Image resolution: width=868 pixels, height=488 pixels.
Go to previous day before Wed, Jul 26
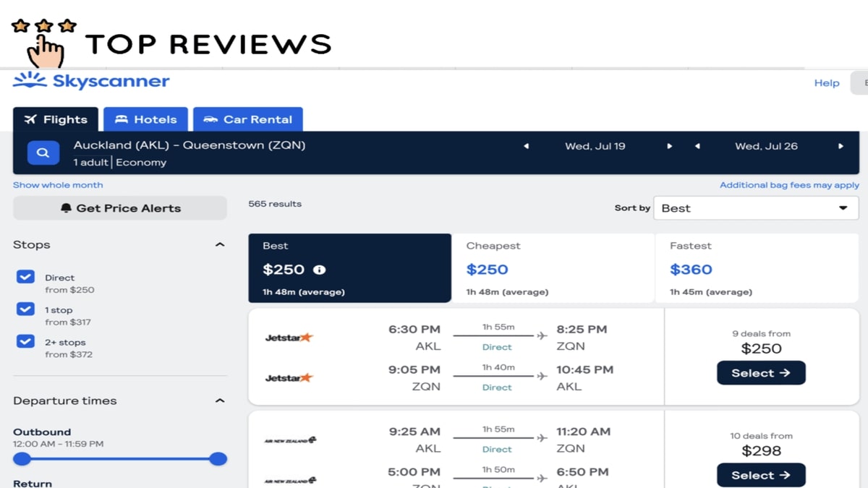coord(697,146)
